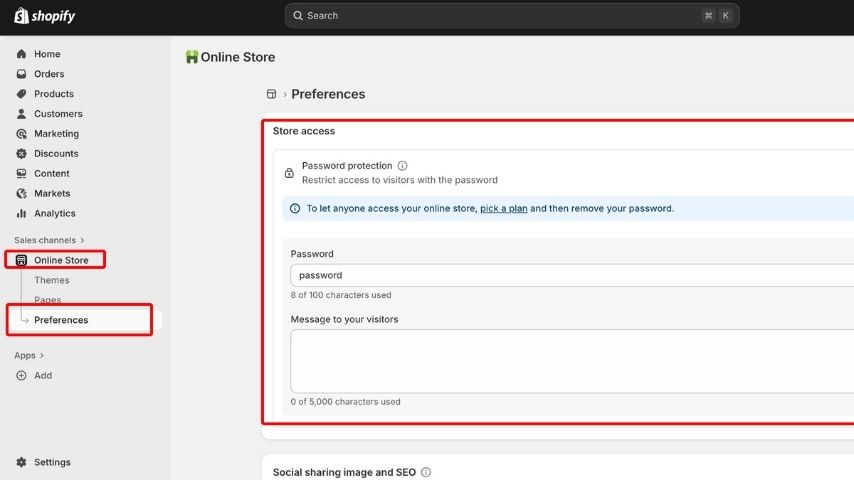Open Analytics section
The image size is (854, 480).
(54, 214)
